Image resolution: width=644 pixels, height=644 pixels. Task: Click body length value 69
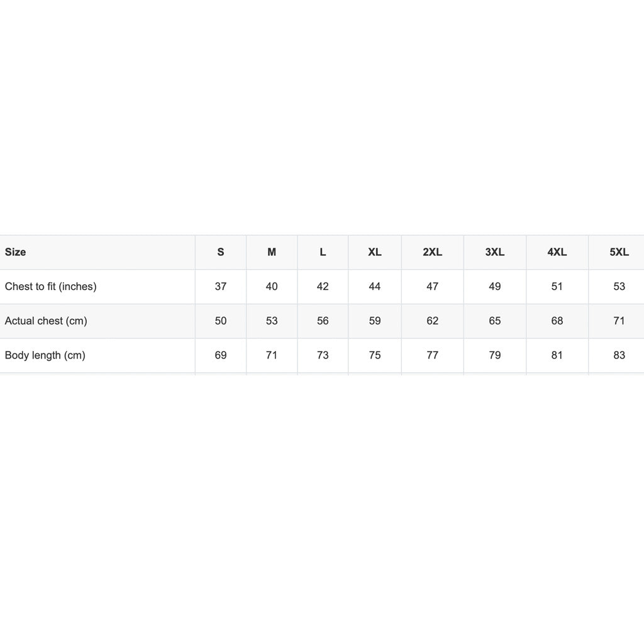tap(221, 355)
